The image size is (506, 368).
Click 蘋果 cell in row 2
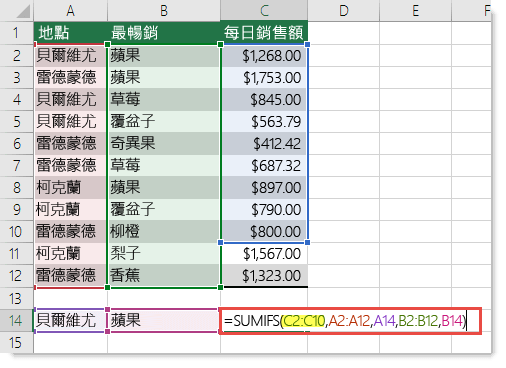(164, 55)
